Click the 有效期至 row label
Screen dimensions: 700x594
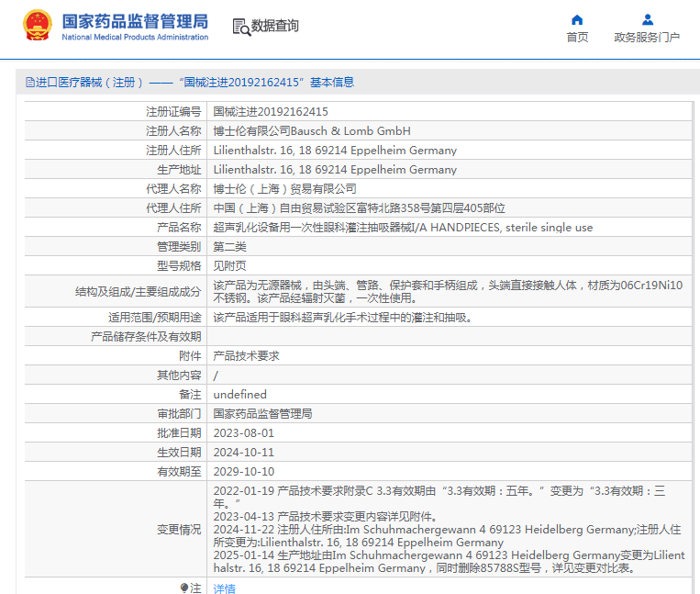[179, 472]
